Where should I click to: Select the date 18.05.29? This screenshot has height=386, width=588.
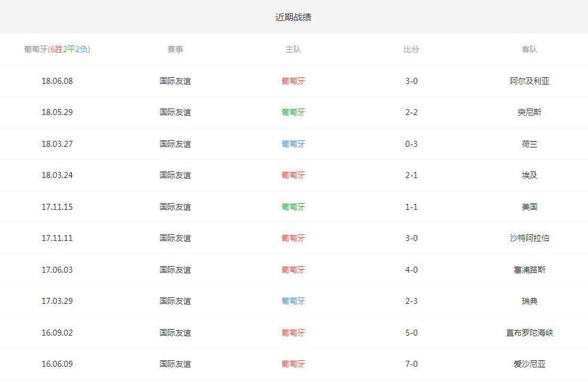coord(57,112)
